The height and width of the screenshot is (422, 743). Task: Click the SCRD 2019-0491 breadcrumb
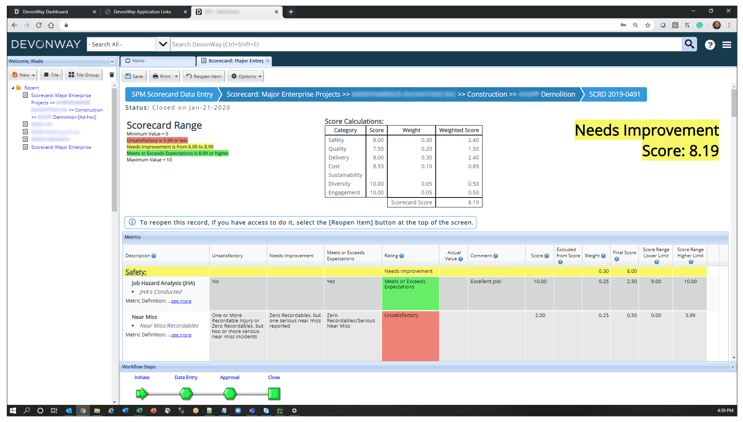[614, 94]
